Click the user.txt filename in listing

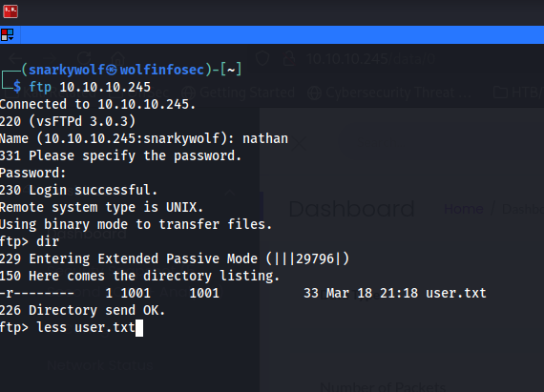coord(456,293)
